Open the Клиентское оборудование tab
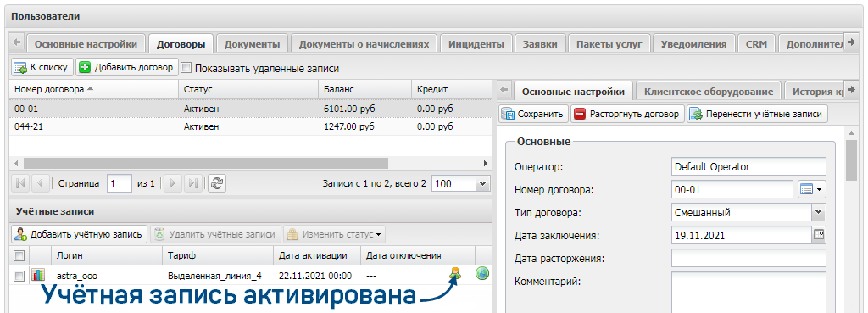The height and width of the screenshot is (313, 868). [x=709, y=92]
